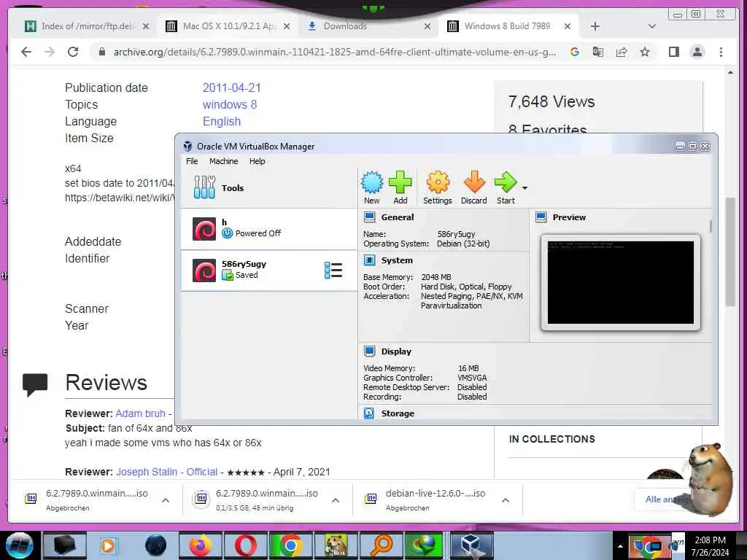Go back in Chrome

26,52
